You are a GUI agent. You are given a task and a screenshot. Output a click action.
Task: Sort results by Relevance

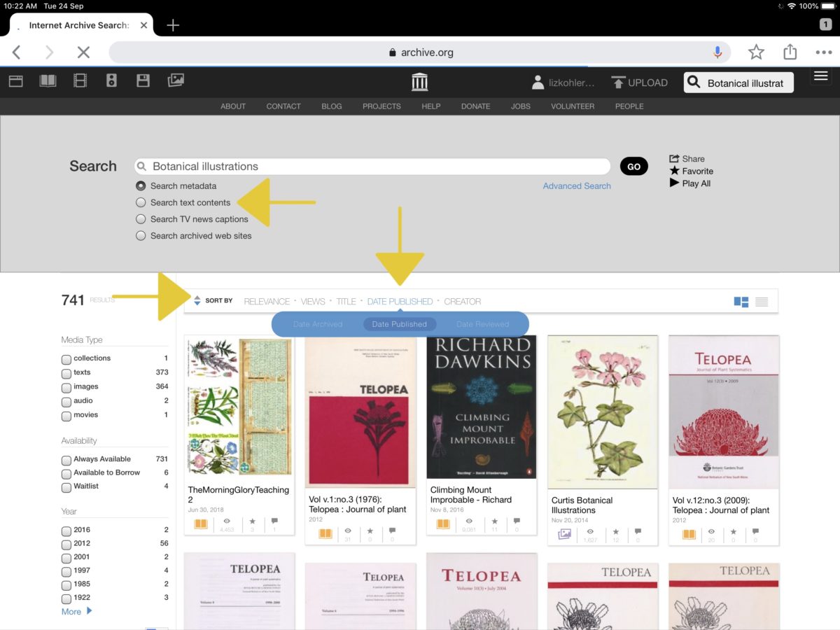267,302
